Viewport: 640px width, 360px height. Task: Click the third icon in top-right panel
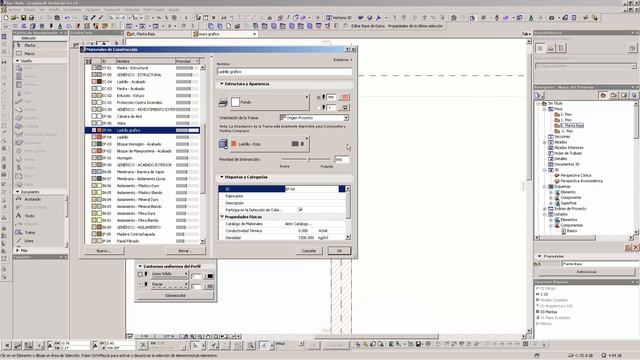click(562, 48)
